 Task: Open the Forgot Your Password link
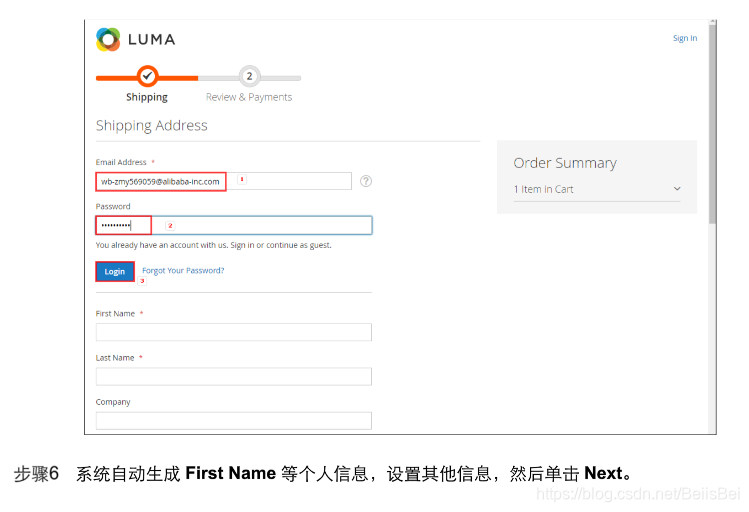[x=183, y=270]
